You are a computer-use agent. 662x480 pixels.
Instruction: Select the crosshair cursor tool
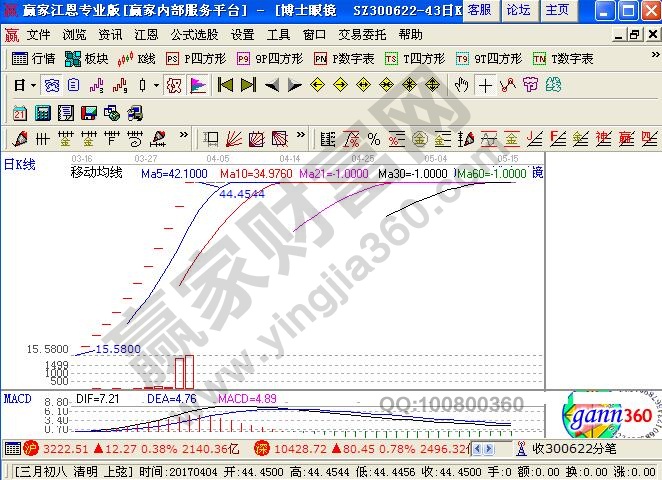pyautogui.click(x=486, y=85)
